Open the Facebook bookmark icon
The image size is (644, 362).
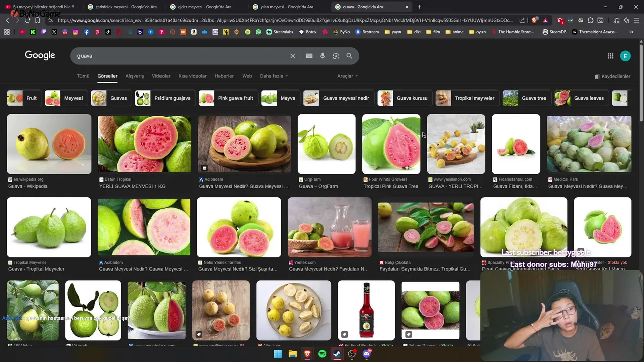(87, 32)
